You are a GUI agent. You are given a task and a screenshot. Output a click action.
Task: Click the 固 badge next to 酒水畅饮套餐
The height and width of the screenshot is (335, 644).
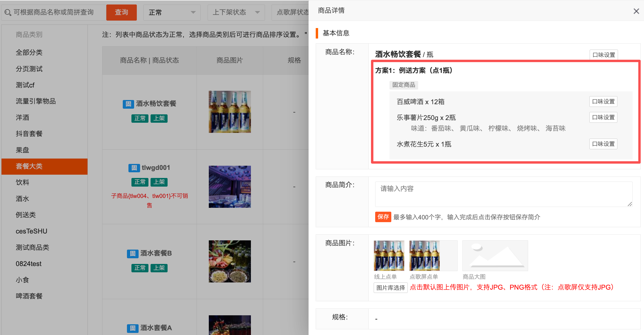coord(128,104)
